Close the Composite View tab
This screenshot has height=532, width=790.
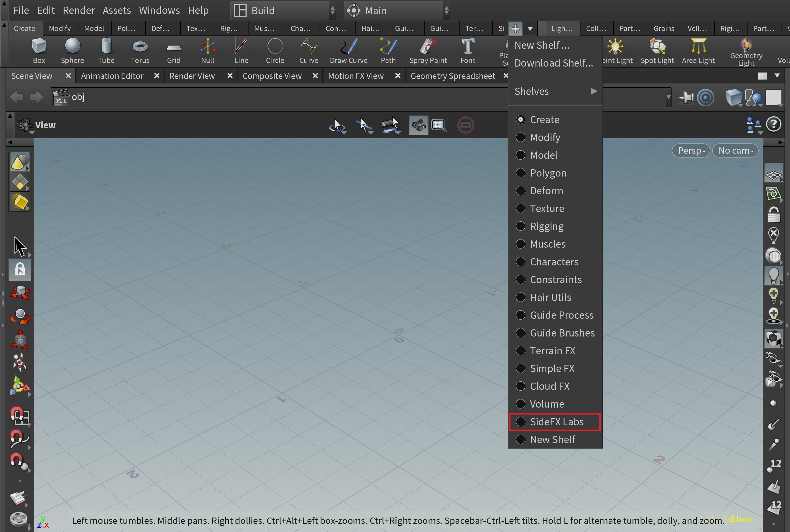pos(315,76)
